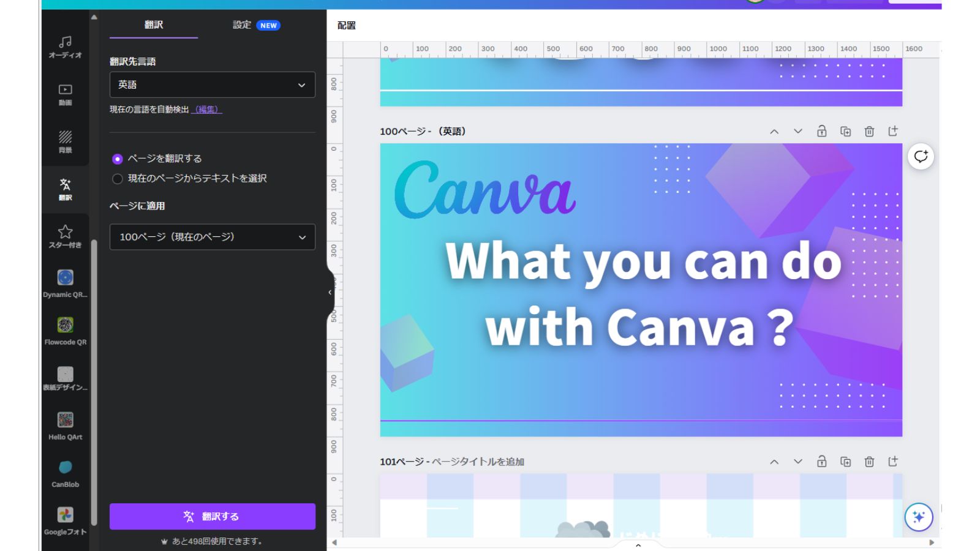This screenshot has width=980, height=551.
Task: Open the ページに適用 dropdown showing 100ページ
Action: click(213, 237)
